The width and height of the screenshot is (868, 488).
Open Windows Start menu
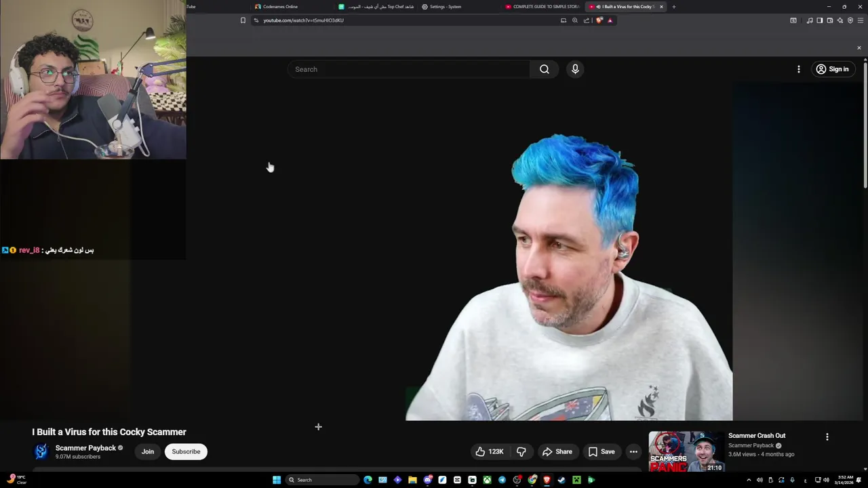pyautogui.click(x=277, y=480)
